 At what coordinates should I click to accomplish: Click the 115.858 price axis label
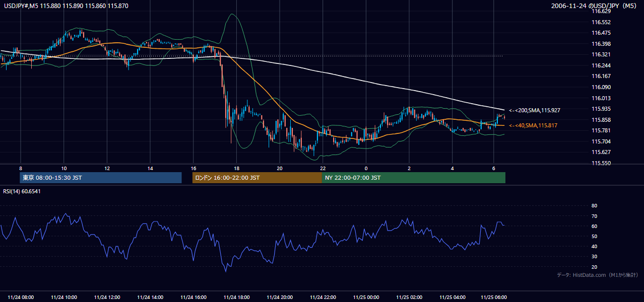(x=601, y=120)
